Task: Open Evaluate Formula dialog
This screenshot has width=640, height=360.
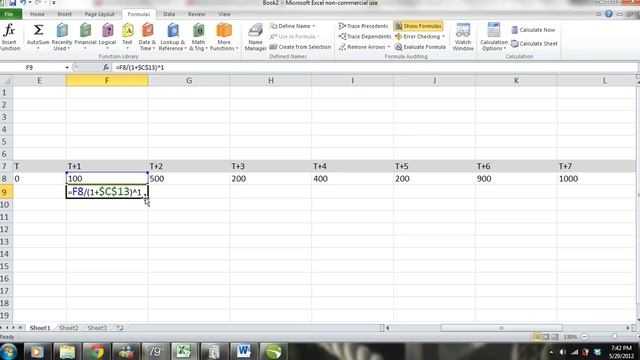Action: point(420,47)
